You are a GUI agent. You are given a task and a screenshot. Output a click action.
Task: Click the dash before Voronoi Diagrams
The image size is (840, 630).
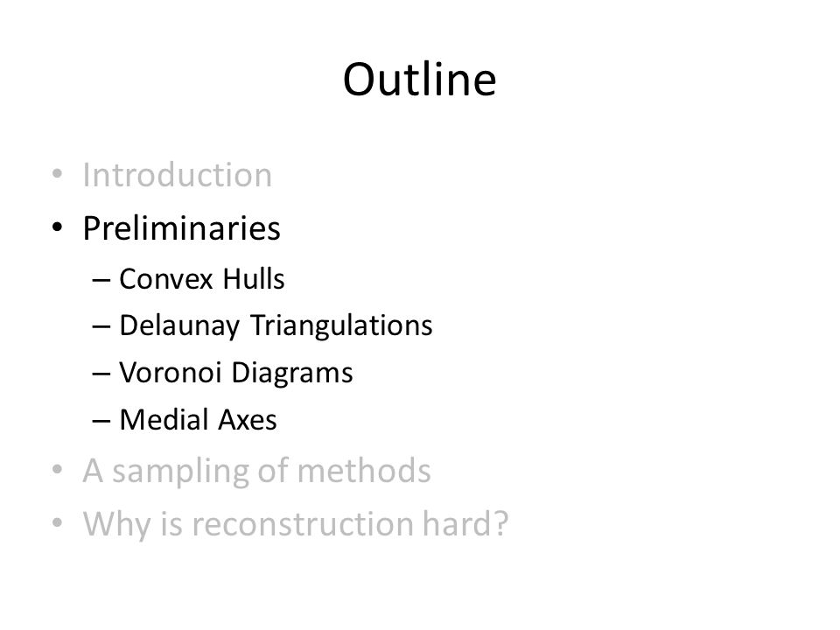101,374
